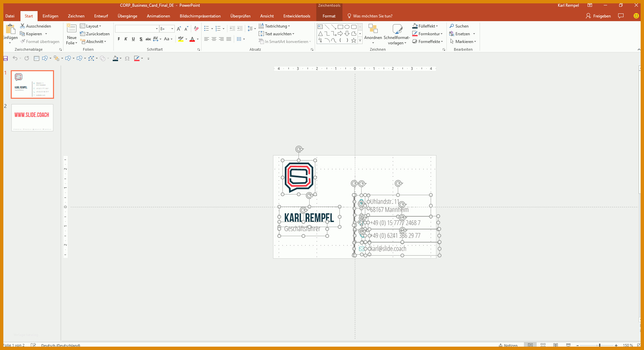Toggle italic formatting (K)

click(x=126, y=39)
